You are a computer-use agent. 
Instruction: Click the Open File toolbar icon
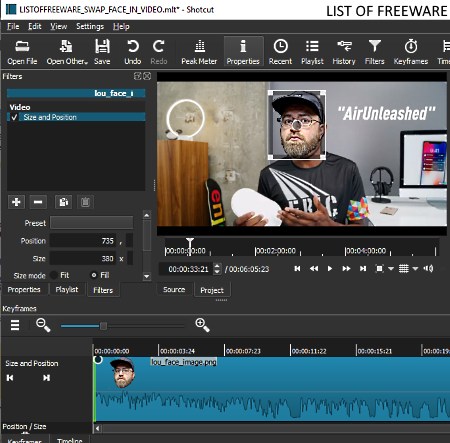tap(22, 52)
